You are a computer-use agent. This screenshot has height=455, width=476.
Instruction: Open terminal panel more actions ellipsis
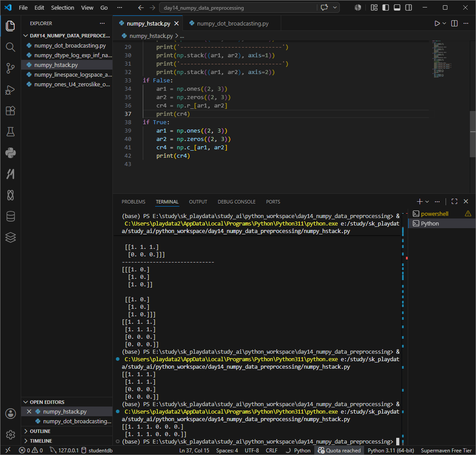(437, 201)
